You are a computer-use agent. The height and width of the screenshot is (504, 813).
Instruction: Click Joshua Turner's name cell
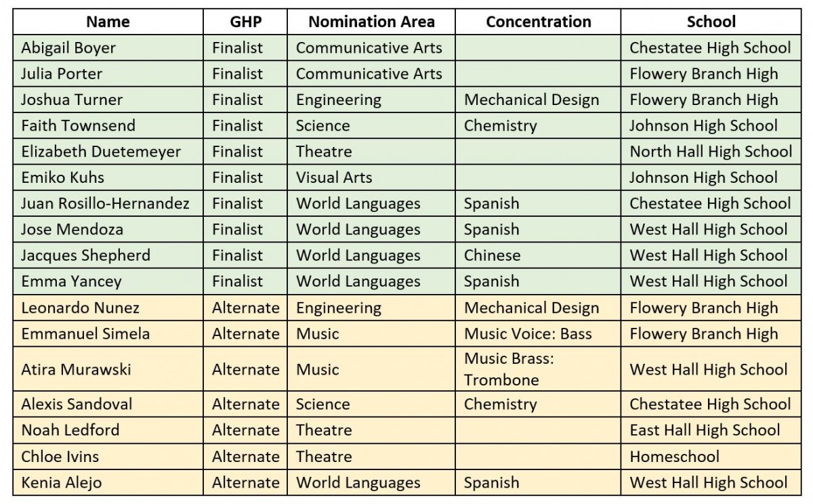tap(72, 100)
